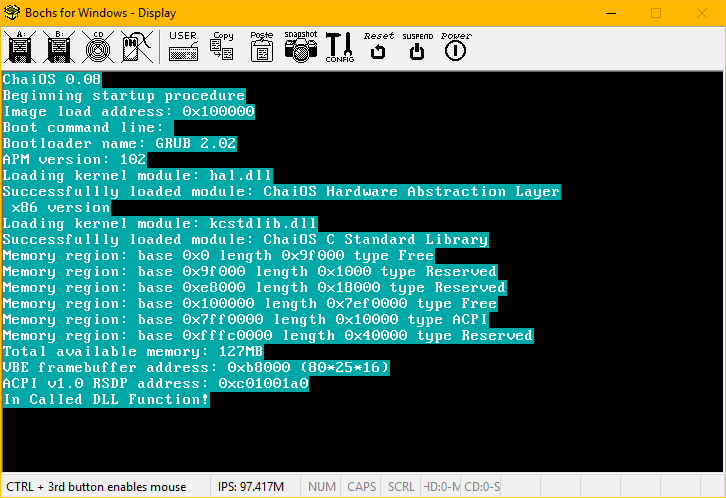Click 'Bootloader name: GRUB 2.02' line
The height and width of the screenshot is (498, 726).
[119, 143]
